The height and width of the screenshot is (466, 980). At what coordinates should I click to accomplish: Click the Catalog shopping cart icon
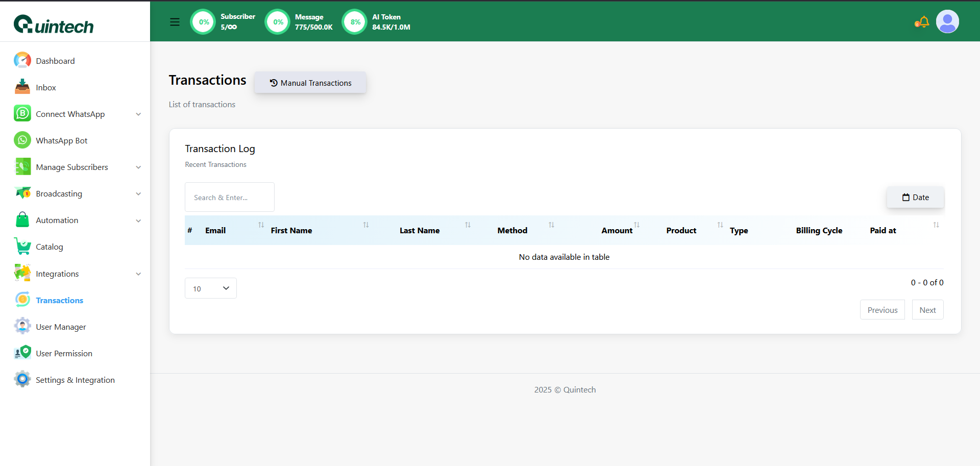pos(22,247)
